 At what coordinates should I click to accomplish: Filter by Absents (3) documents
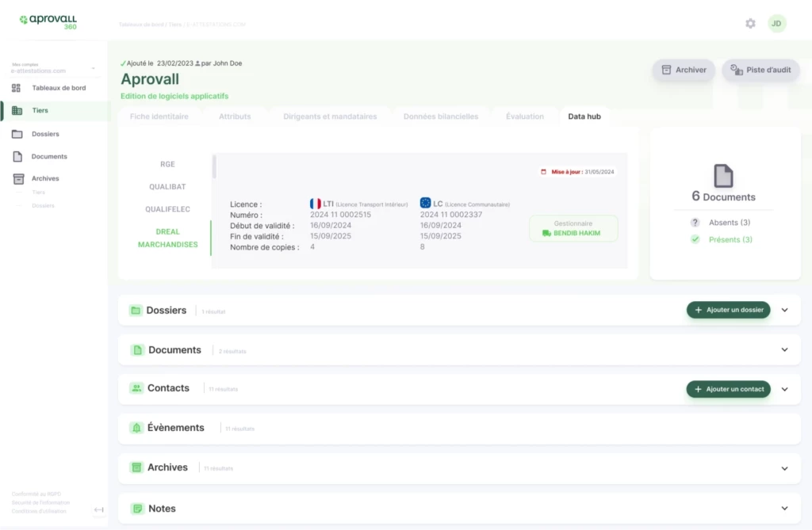tap(730, 223)
